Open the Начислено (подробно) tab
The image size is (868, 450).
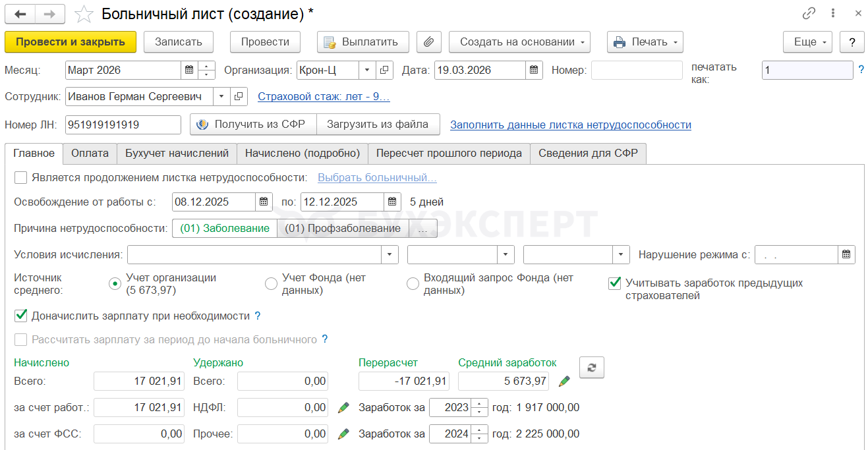point(303,153)
